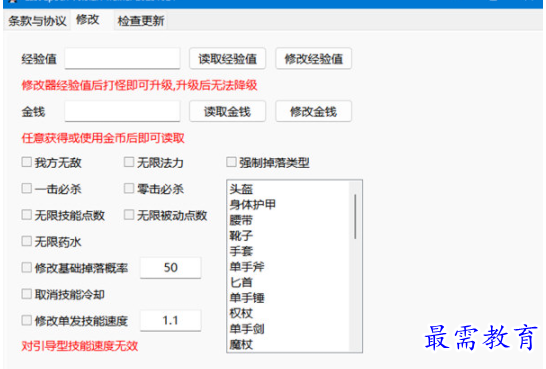The height and width of the screenshot is (369, 546).
Task: Toggle the 零击必杀 checkbox
Action: pos(129,189)
